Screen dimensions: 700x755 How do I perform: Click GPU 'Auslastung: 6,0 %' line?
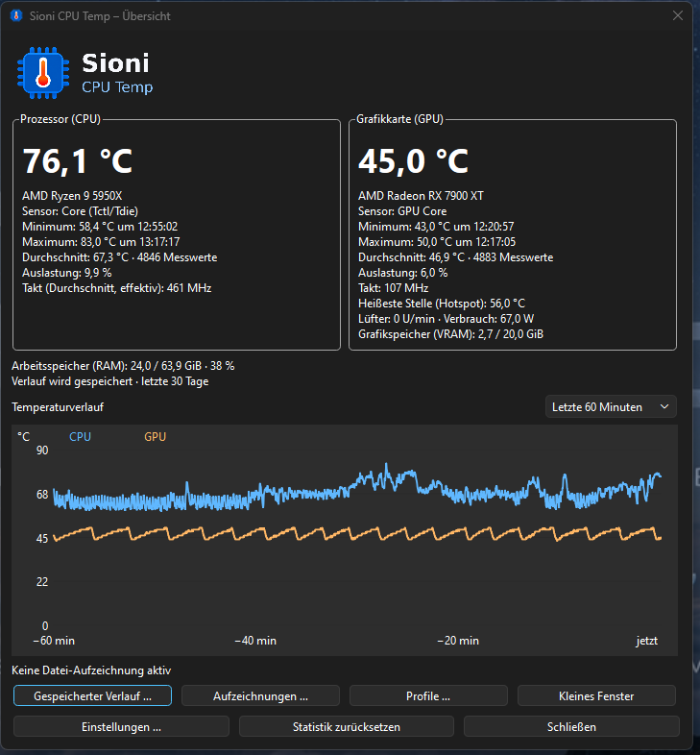click(403, 273)
